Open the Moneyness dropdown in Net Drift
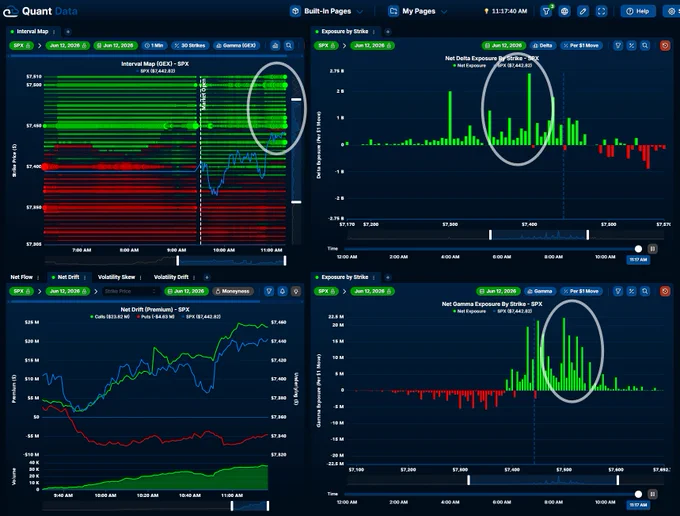 232,291
